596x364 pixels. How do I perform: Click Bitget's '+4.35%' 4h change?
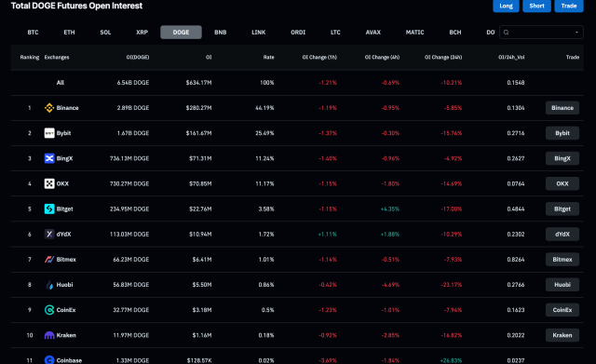[x=390, y=209]
